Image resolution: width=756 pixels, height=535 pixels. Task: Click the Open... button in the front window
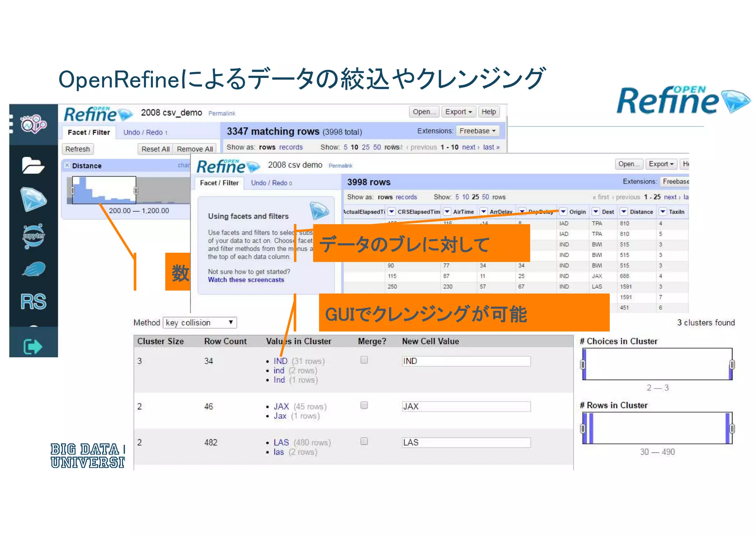point(629,164)
